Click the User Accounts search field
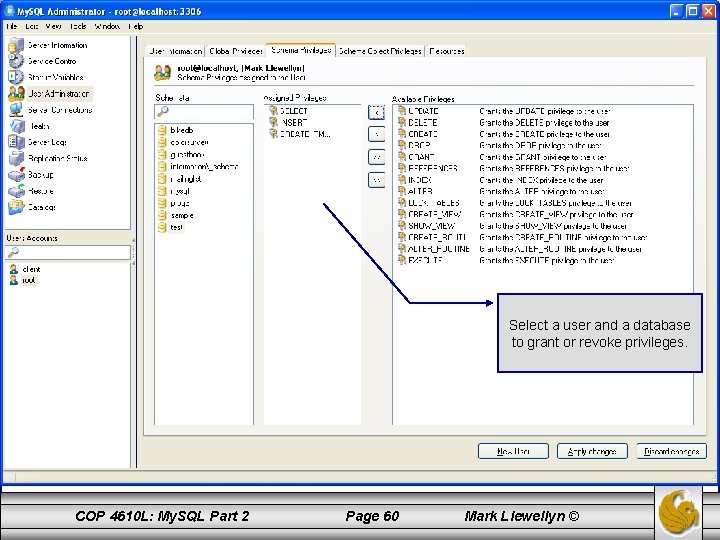Image resolution: width=720 pixels, height=540 pixels. point(68,253)
